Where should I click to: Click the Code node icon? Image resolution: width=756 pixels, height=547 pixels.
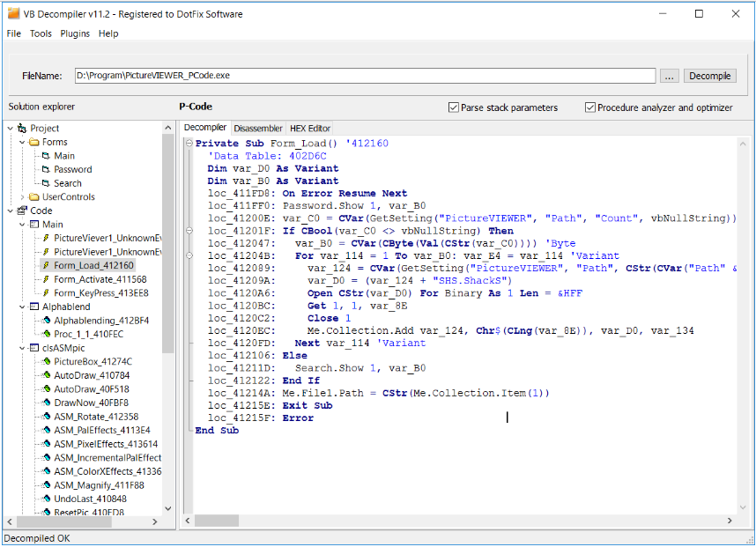coord(22,211)
